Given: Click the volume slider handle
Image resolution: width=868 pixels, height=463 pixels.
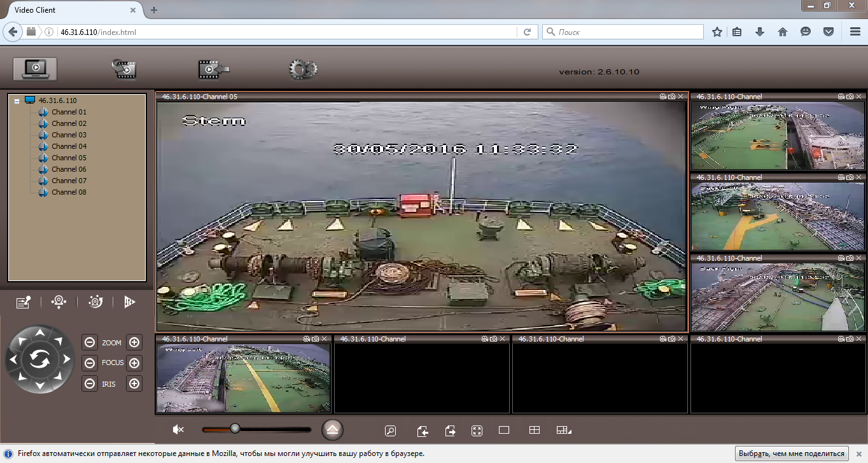Looking at the screenshot, I should coord(235,429).
